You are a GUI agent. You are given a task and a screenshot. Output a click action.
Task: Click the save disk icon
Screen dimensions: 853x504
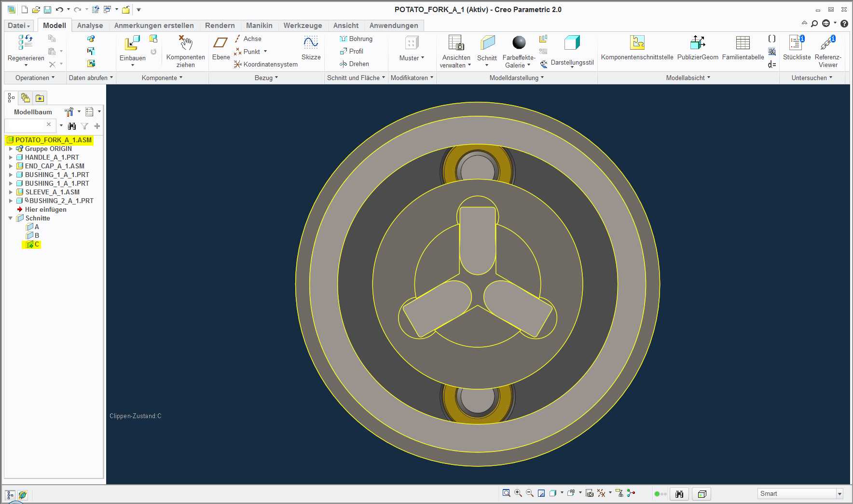click(47, 10)
